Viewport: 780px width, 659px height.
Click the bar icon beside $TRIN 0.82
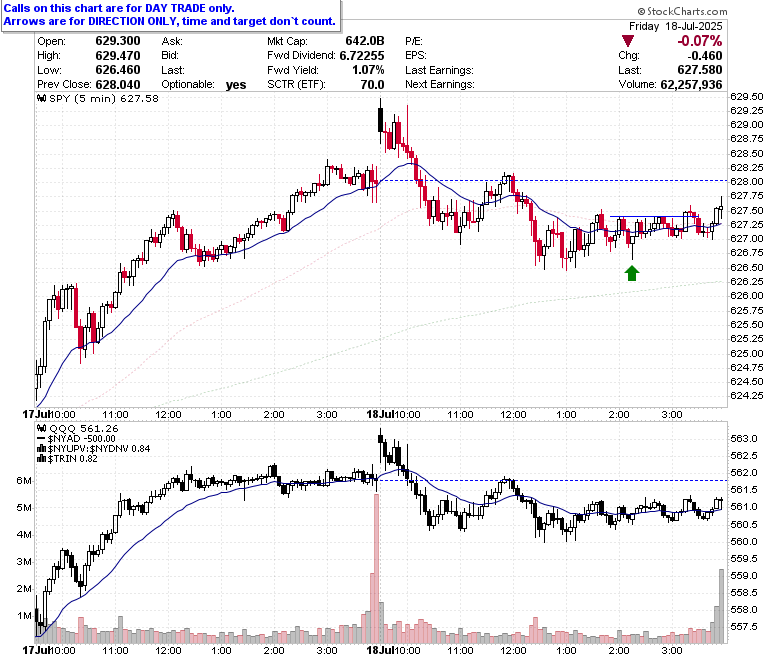[42, 459]
